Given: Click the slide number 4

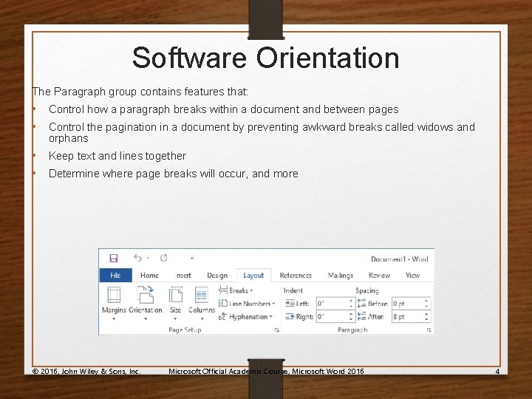Looking at the screenshot, I should pyautogui.click(x=497, y=371).
